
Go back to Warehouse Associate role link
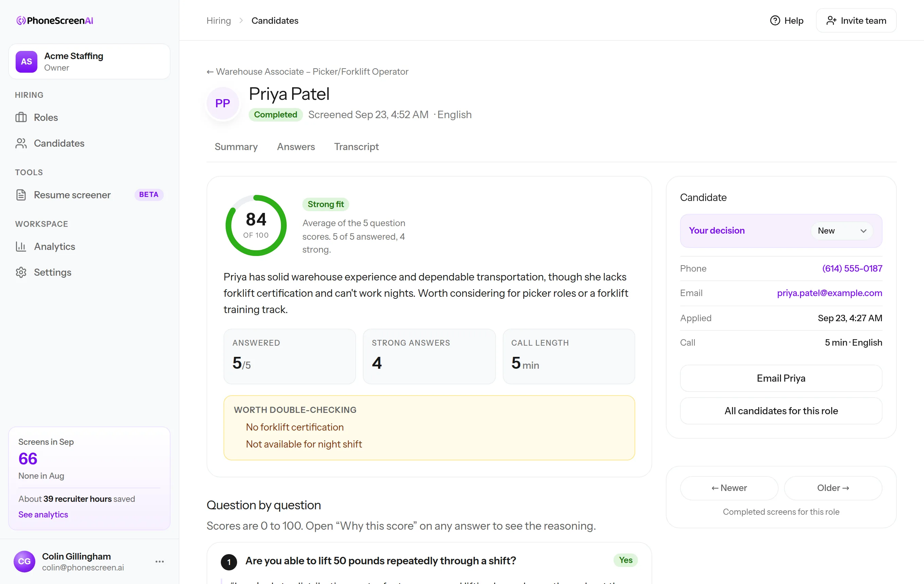tap(307, 71)
